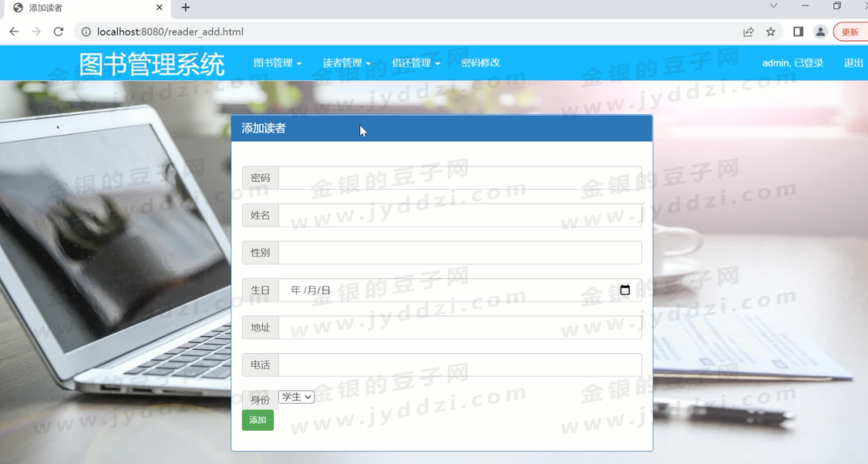Screen dimensions: 868x464
Task: Share this page via share icon
Action: [748, 32]
